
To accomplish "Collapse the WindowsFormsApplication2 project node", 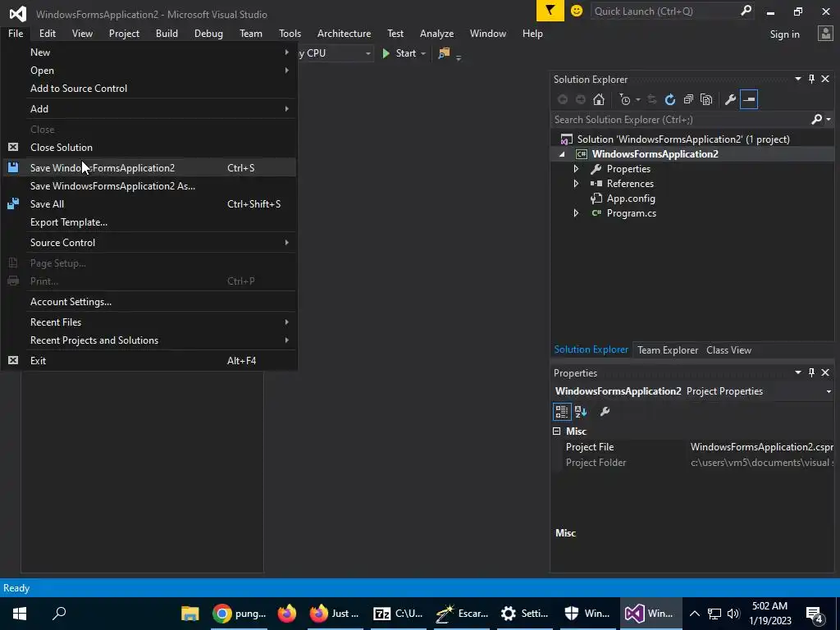I will tap(562, 154).
